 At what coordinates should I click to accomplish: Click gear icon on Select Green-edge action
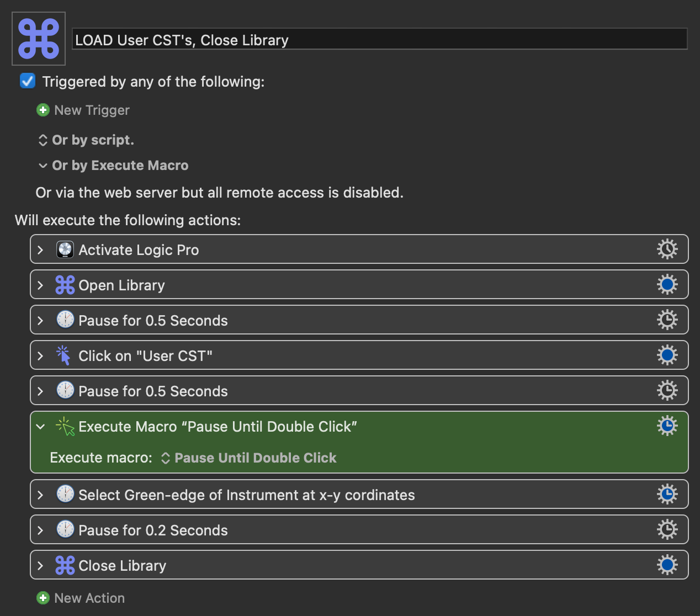(x=667, y=495)
